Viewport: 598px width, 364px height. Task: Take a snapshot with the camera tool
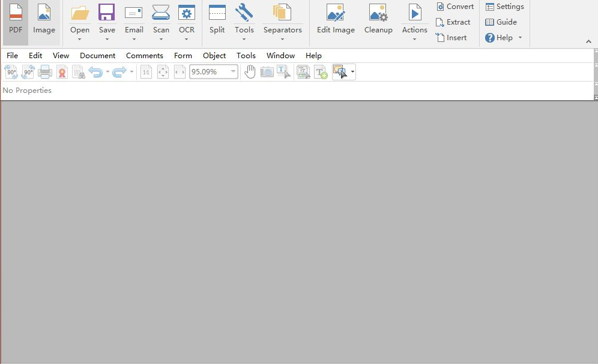(x=267, y=71)
